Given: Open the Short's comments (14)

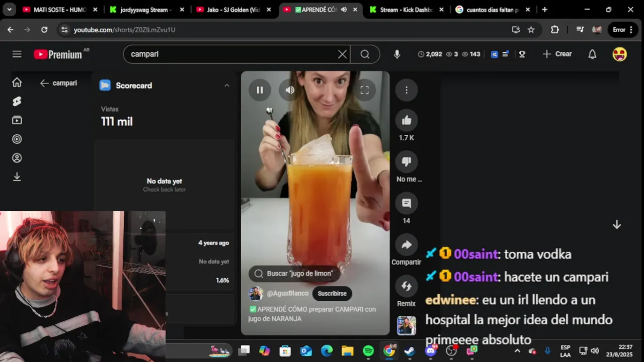Looking at the screenshot, I should click(x=407, y=203).
